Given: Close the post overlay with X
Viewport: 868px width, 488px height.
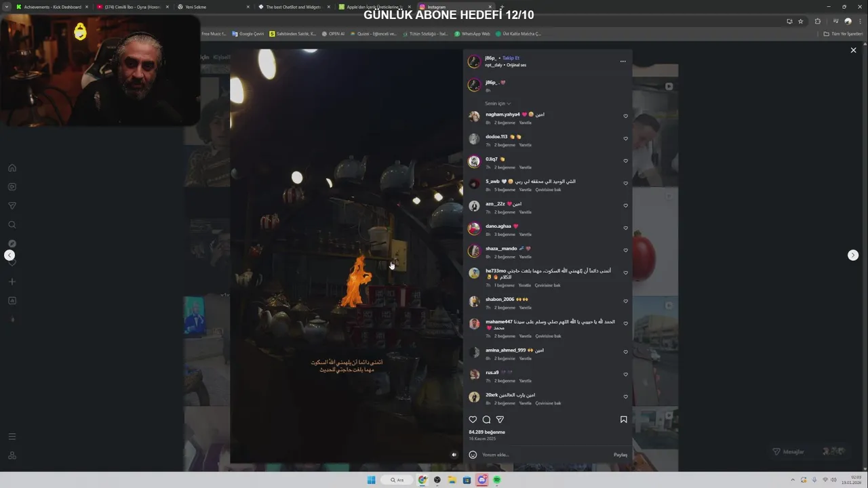Looking at the screenshot, I should tap(853, 50).
